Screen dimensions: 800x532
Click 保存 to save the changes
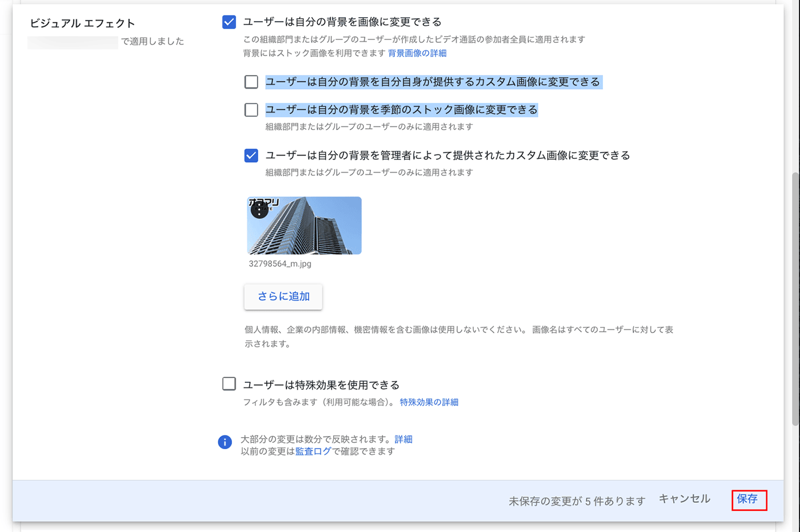(747, 499)
